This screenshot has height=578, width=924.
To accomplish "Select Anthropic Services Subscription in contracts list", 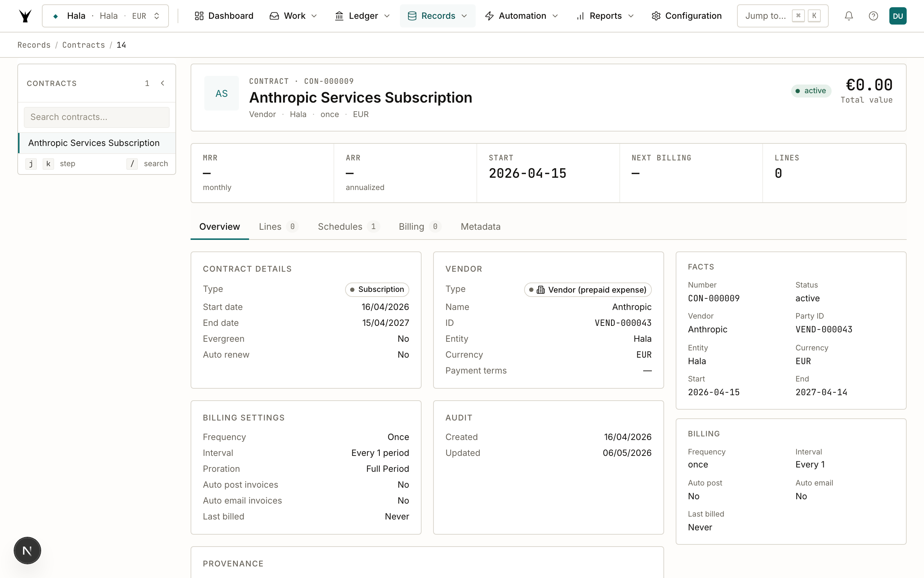I will pos(97,143).
